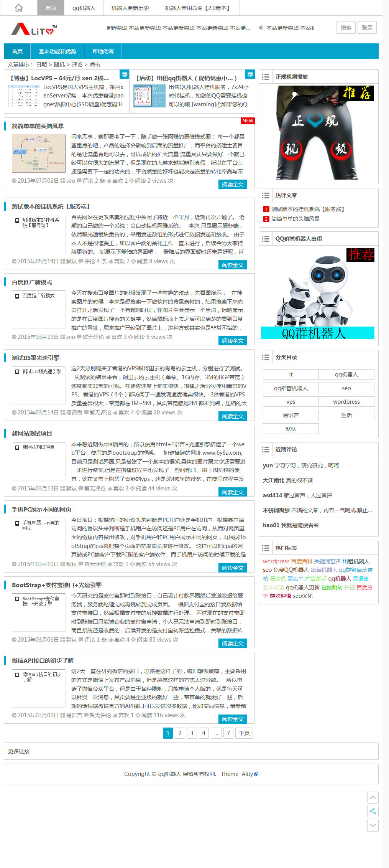Open comment by yun
Image resolution: width=389 pixels, height=868 pixels.
tap(301, 465)
